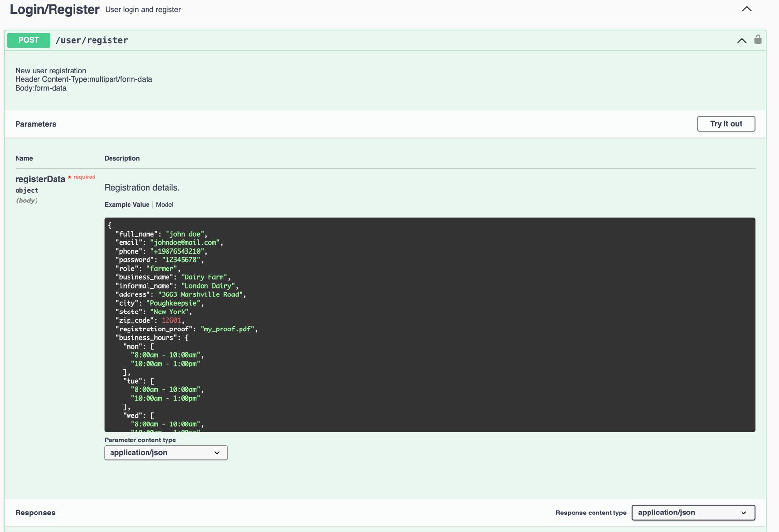Collapse the Login/Register section chevron
779x532 pixels.
(x=746, y=9)
